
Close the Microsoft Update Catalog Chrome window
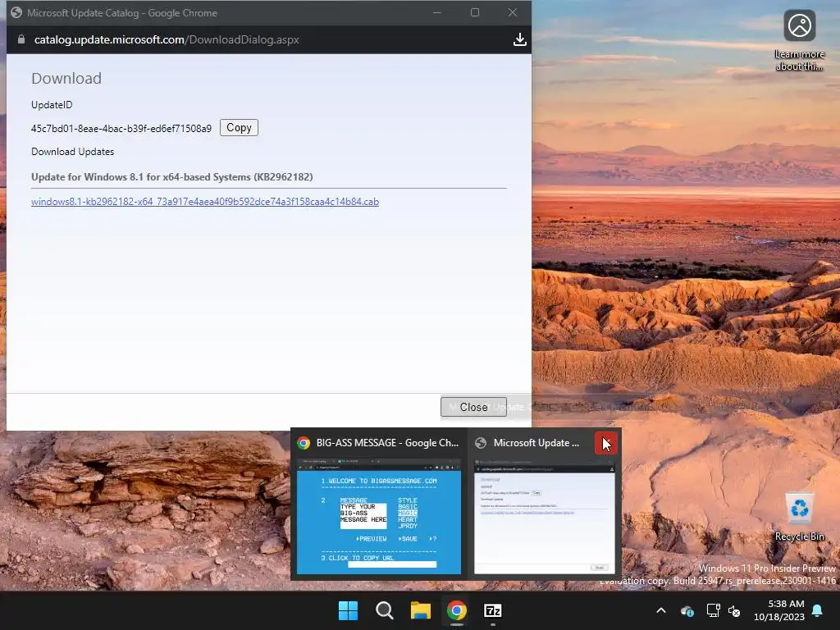[x=513, y=12]
